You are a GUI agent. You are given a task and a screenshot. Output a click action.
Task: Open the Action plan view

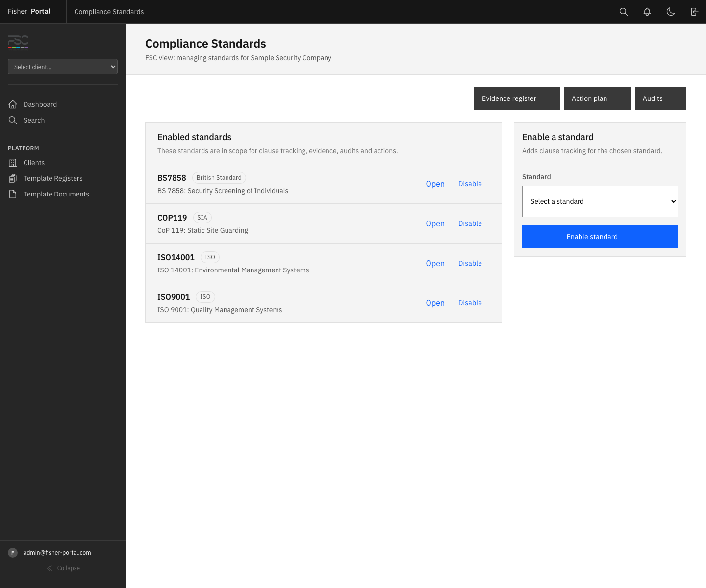pyautogui.click(x=597, y=98)
